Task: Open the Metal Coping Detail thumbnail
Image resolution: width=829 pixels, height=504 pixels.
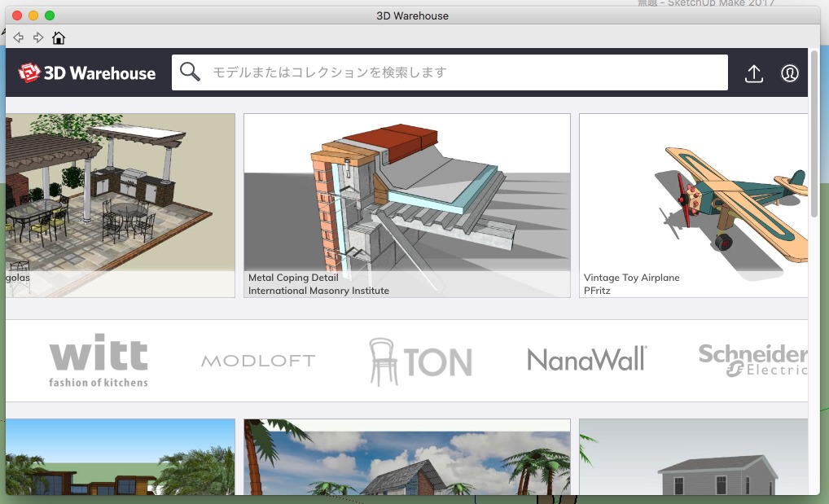Action: pyautogui.click(x=407, y=205)
